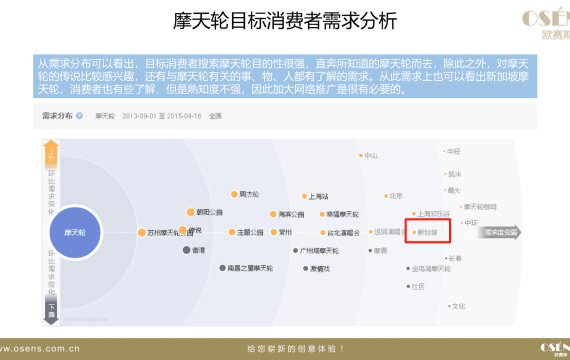Open the osens.com.cn website link
The width and height of the screenshot is (570, 360).
click(39, 349)
